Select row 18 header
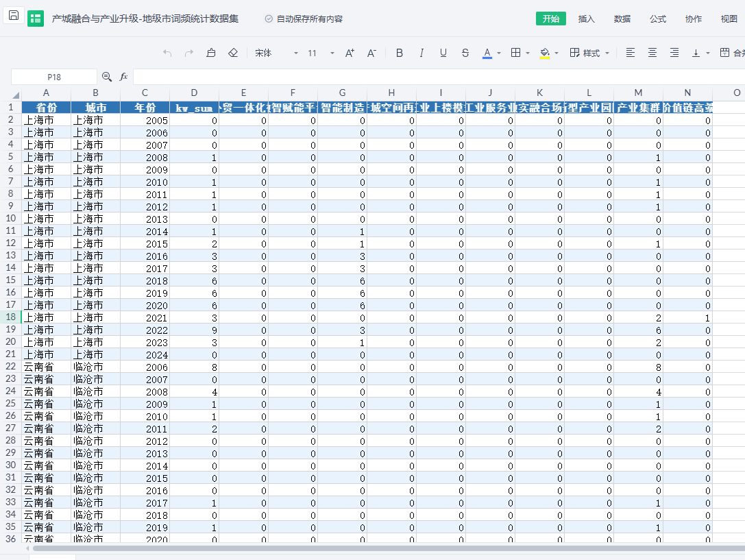The width and height of the screenshot is (745, 560). click(11, 317)
